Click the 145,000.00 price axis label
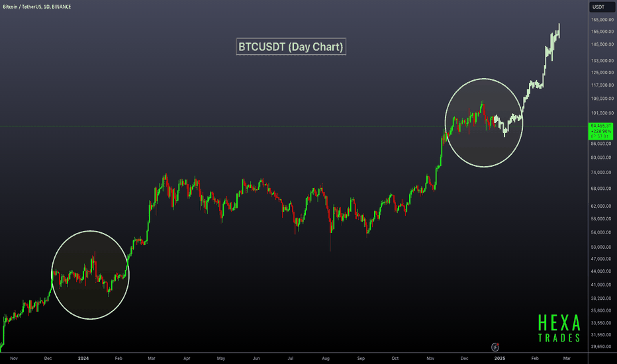The width and height of the screenshot is (617, 364). tap(602, 44)
